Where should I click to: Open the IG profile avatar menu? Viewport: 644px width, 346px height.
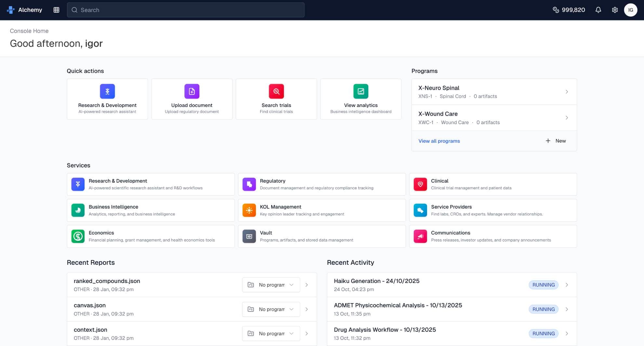631,10
